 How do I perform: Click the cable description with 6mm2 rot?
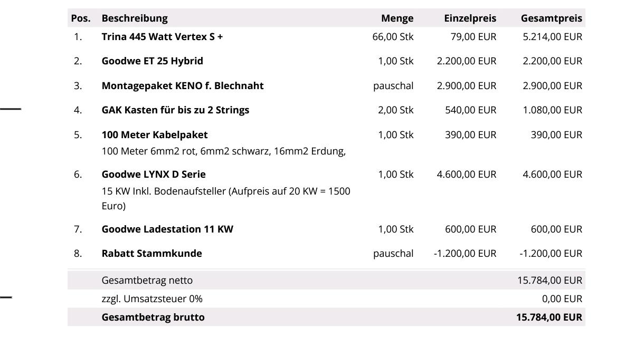click(x=223, y=151)
